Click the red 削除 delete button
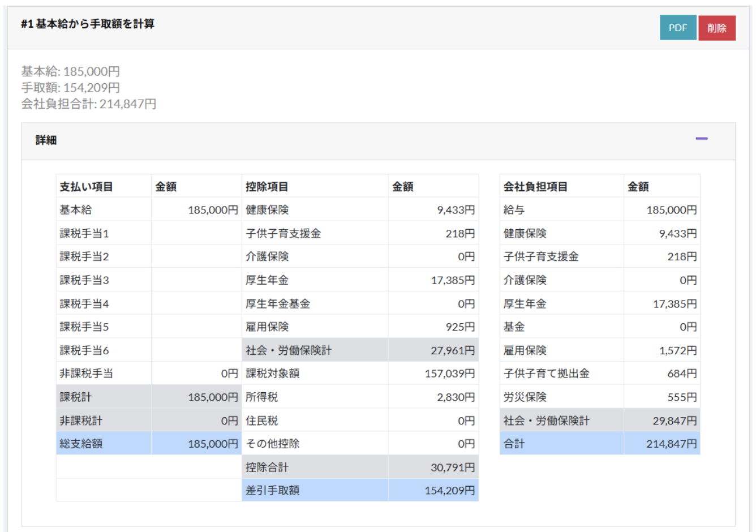This screenshot has width=756, height=532. 717,28
